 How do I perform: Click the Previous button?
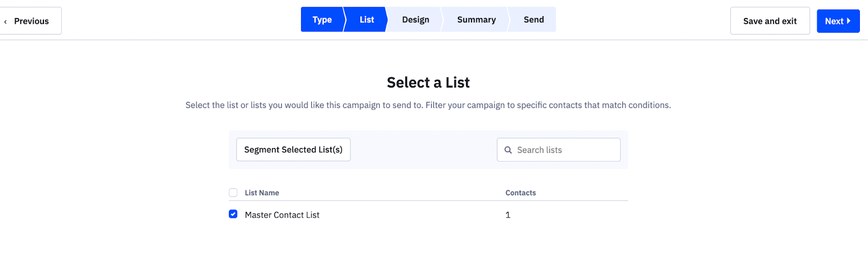pos(31,21)
